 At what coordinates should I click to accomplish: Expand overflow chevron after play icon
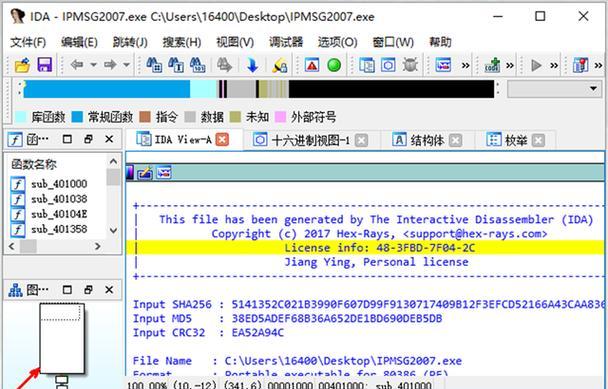(554, 66)
